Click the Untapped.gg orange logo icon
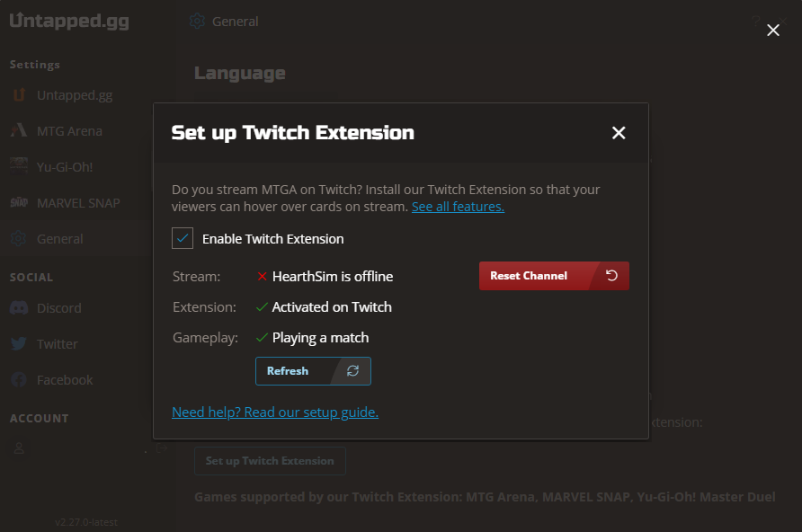Image resolution: width=802 pixels, height=532 pixels. pyautogui.click(x=19, y=95)
